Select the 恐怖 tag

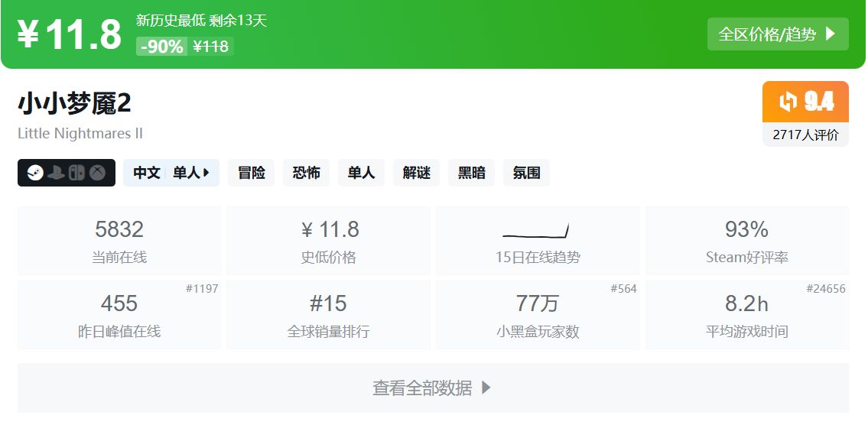pos(306,173)
